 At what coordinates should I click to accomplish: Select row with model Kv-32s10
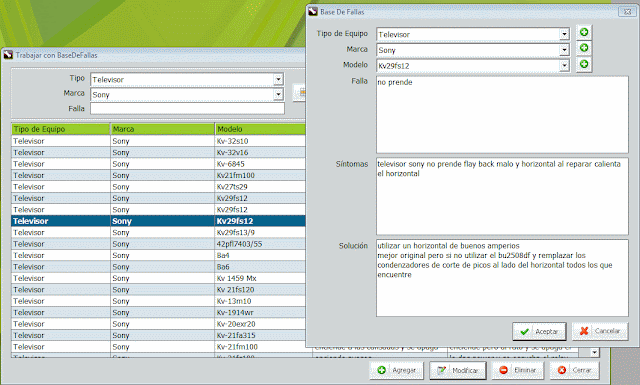(x=158, y=141)
